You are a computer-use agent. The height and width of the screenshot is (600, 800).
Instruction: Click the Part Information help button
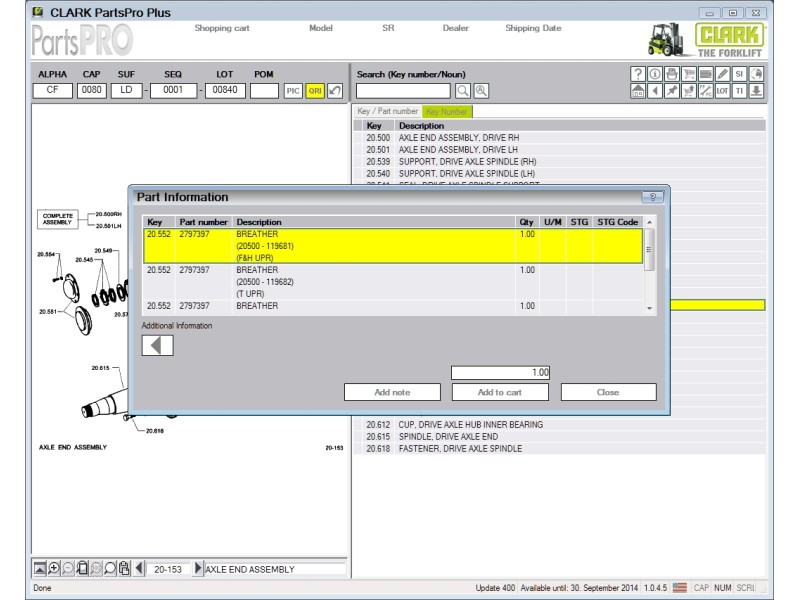[x=653, y=197]
